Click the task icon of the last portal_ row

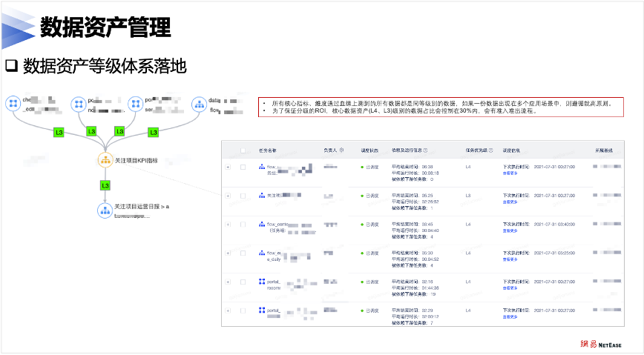[262, 311]
